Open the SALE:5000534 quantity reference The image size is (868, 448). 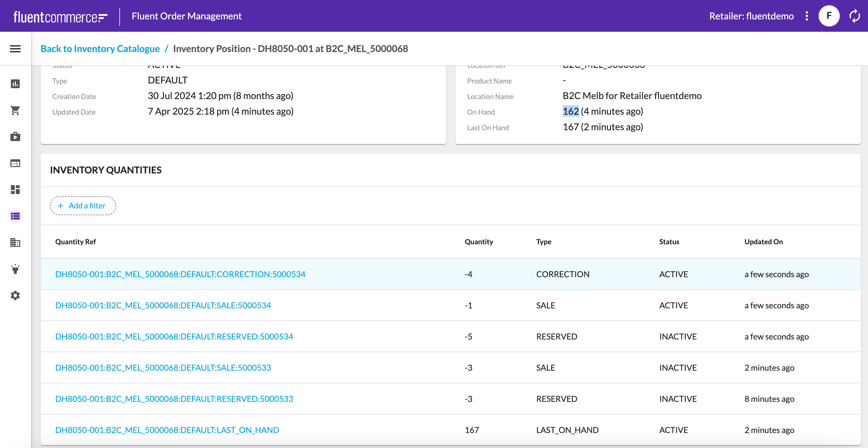point(163,305)
